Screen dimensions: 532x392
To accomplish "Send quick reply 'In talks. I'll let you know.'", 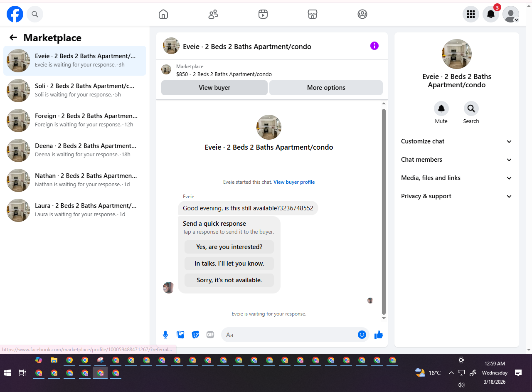I will click(x=229, y=264).
